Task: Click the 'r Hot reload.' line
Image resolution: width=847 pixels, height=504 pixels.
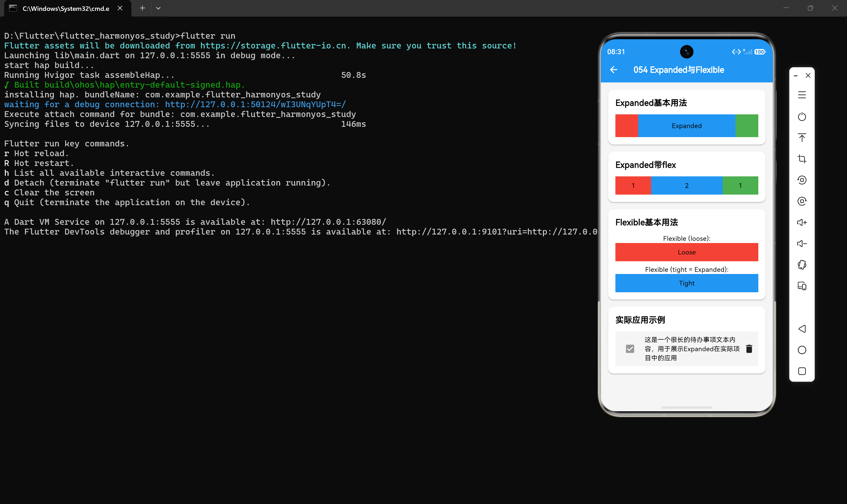Action: 36,154
